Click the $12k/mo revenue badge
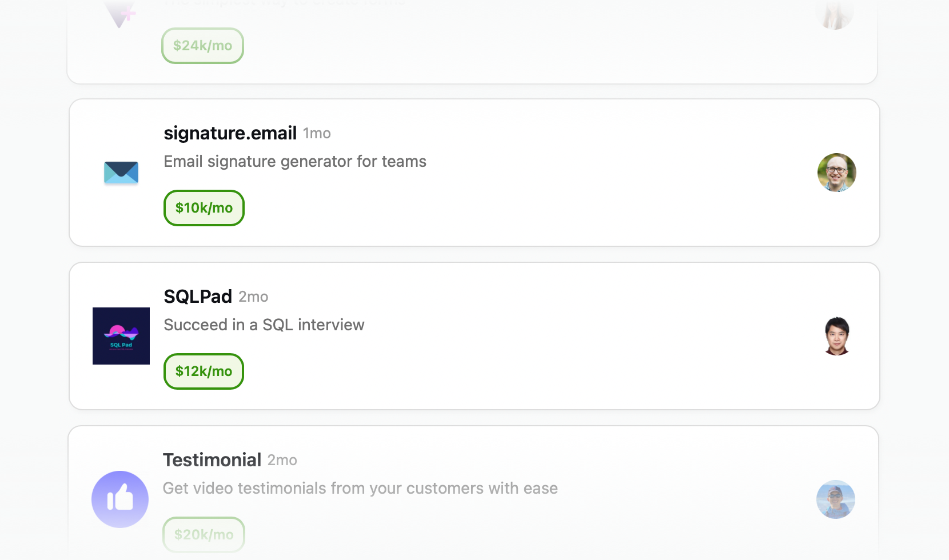The width and height of the screenshot is (949, 560). pyautogui.click(x=204, y=371)
